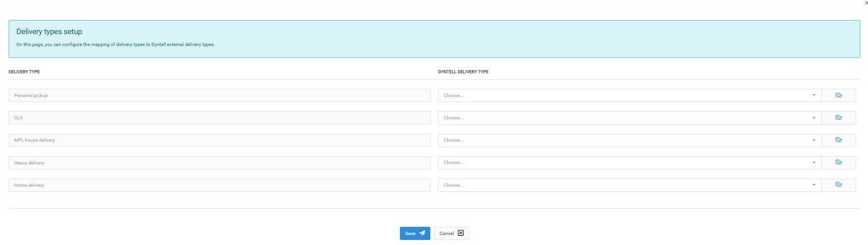Image resolution: width=868 pixels, height=245 pixels.
Task: Click the paper plane icon on Save
Action: pos(422,233)
